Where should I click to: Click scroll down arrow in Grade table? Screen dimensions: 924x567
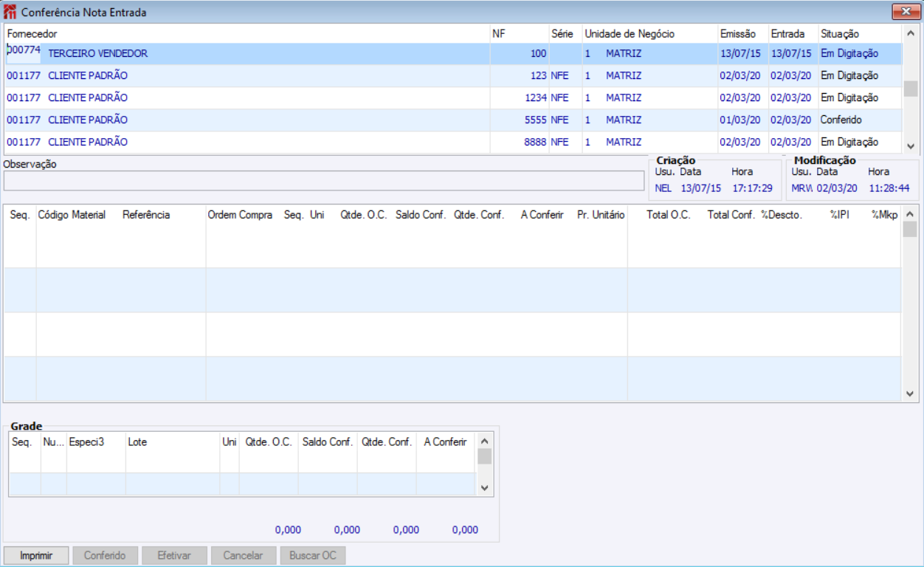[x=484, y=487]
